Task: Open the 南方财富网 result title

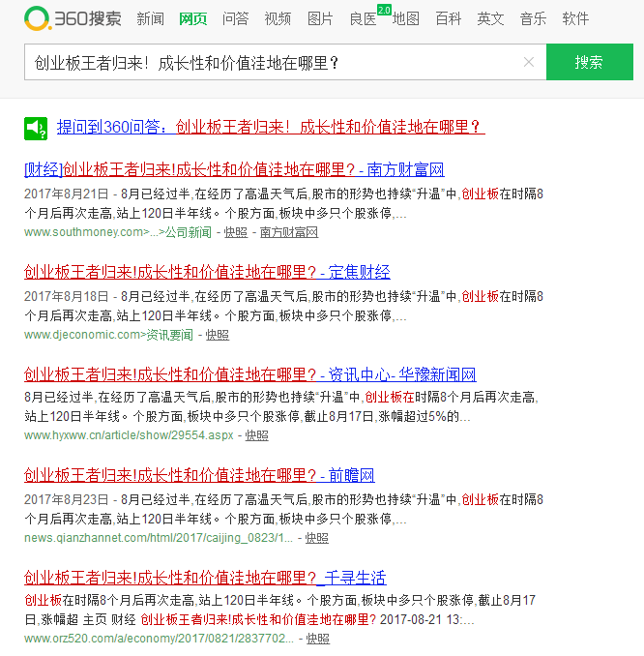Action: (234, 170)
